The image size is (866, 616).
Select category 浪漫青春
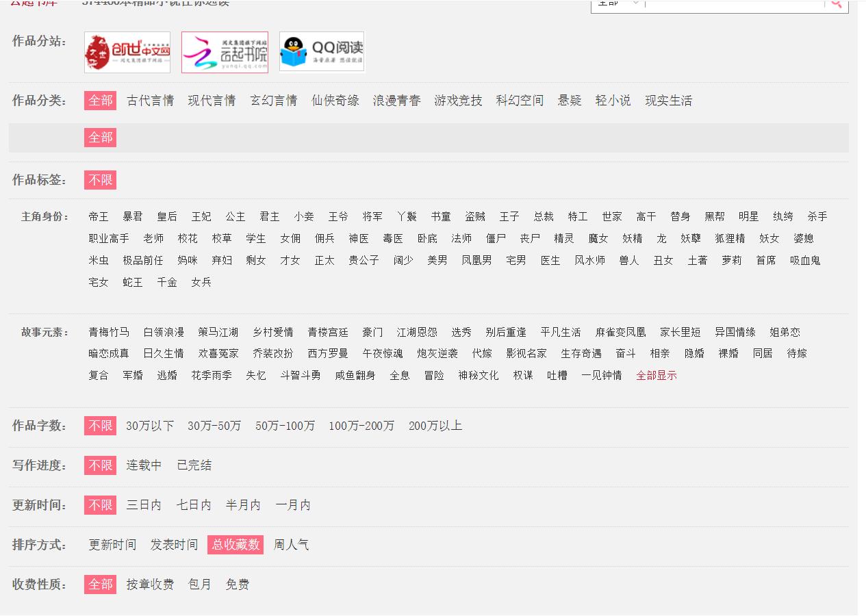(x=397, y=101)
